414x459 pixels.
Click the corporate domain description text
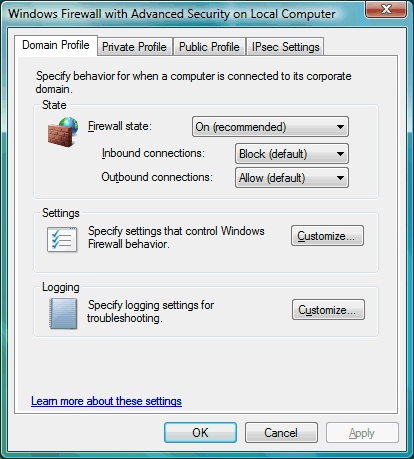coord(193,82)
